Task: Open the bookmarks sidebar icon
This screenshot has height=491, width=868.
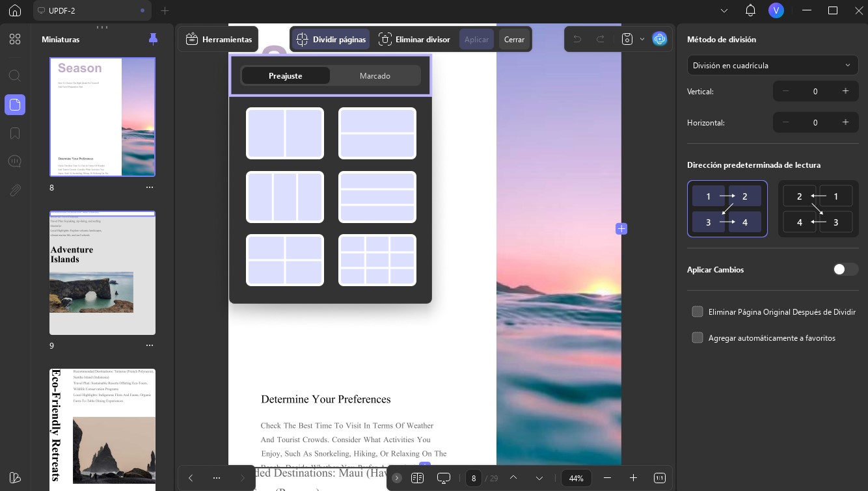Action: point(15,133)
